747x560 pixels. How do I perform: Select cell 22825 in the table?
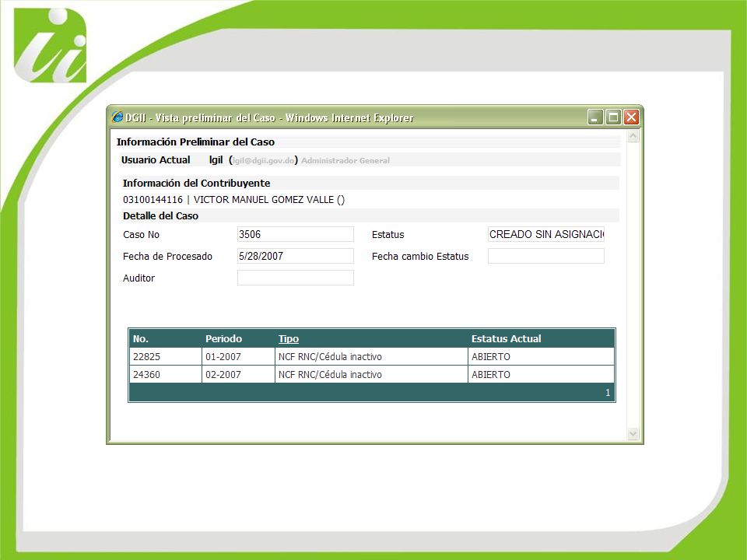click(166, 357)
